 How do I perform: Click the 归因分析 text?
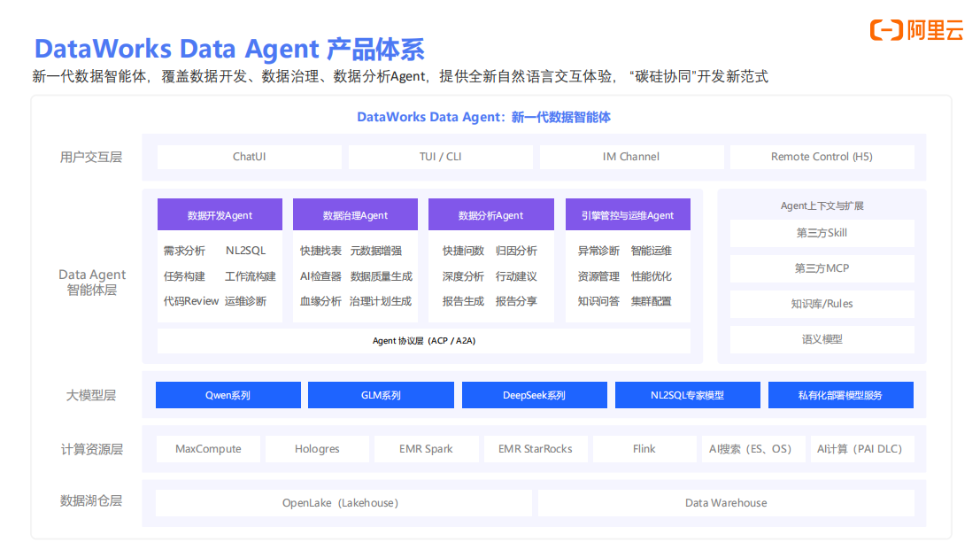pos(516,251)
